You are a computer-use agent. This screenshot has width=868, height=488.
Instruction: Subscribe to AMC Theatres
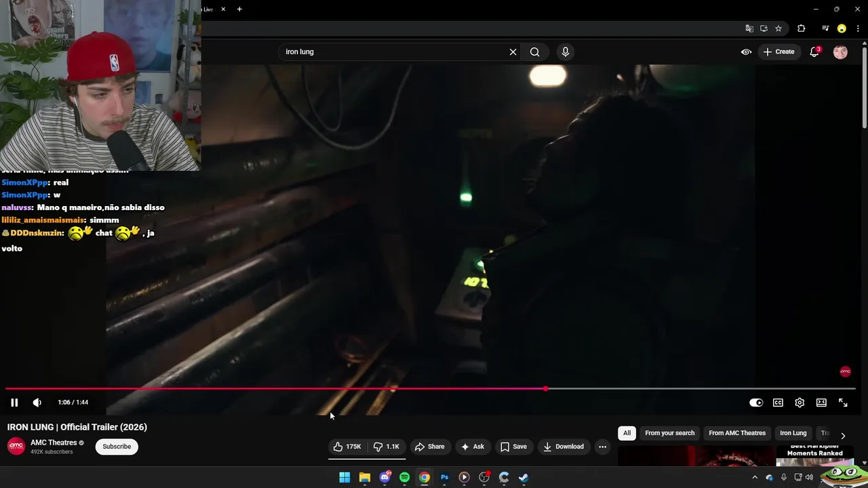(x=117, y=447)
